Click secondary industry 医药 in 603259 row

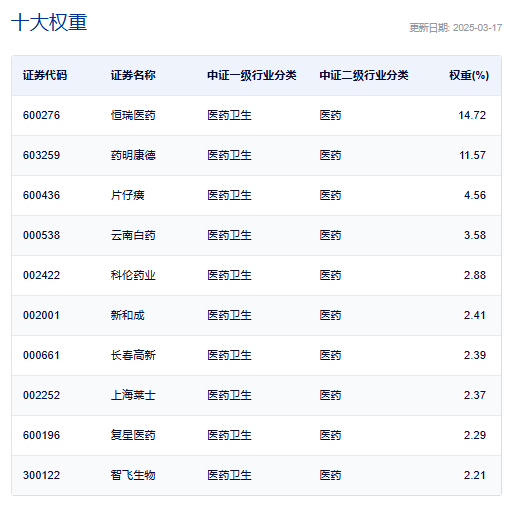(330, 155)
